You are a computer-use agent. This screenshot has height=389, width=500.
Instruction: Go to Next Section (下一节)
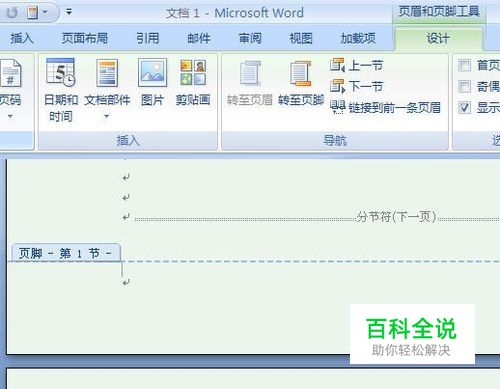tap(357, 86)
